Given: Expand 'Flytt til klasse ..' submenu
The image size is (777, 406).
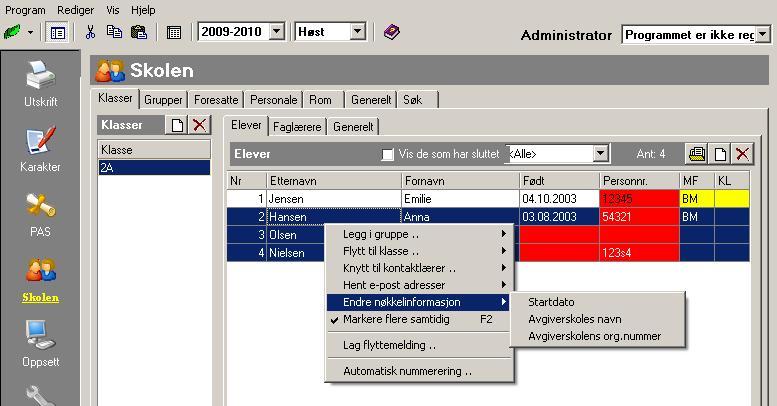Looking at the screenshot, I should [x=419, y=251].
